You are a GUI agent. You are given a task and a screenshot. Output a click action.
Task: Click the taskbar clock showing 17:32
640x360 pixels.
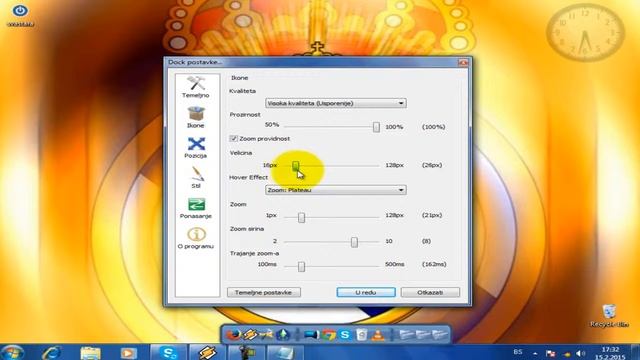pyautogui.click(x=610, y=353)
